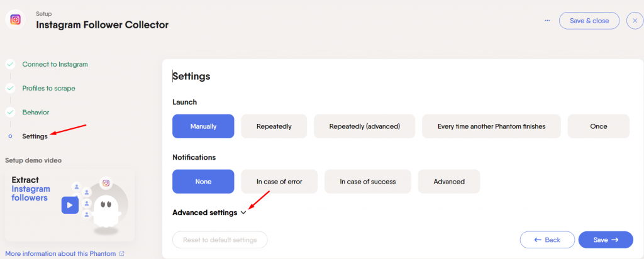The width and height of the screenshot is (644, 259).
Task: Expand Advanced settings chevron
Action: 243,212
